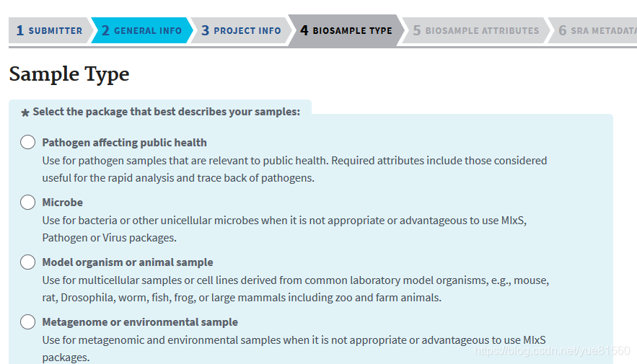Select the Model organism or animal sample radio
637x364 pixels.
tap(28, 262)
